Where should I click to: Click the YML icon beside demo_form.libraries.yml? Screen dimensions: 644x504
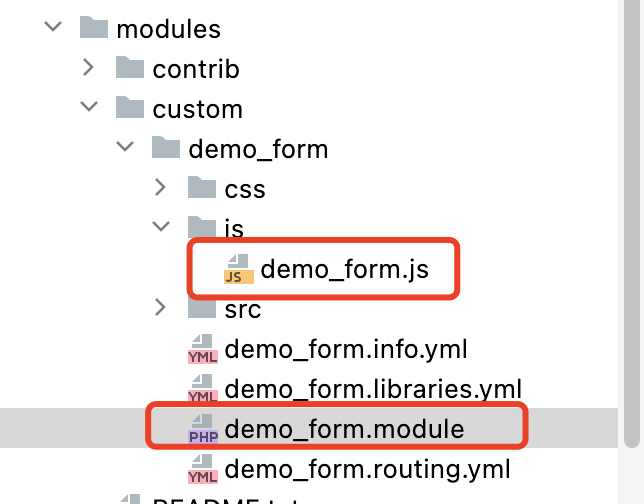click(202, 390)
